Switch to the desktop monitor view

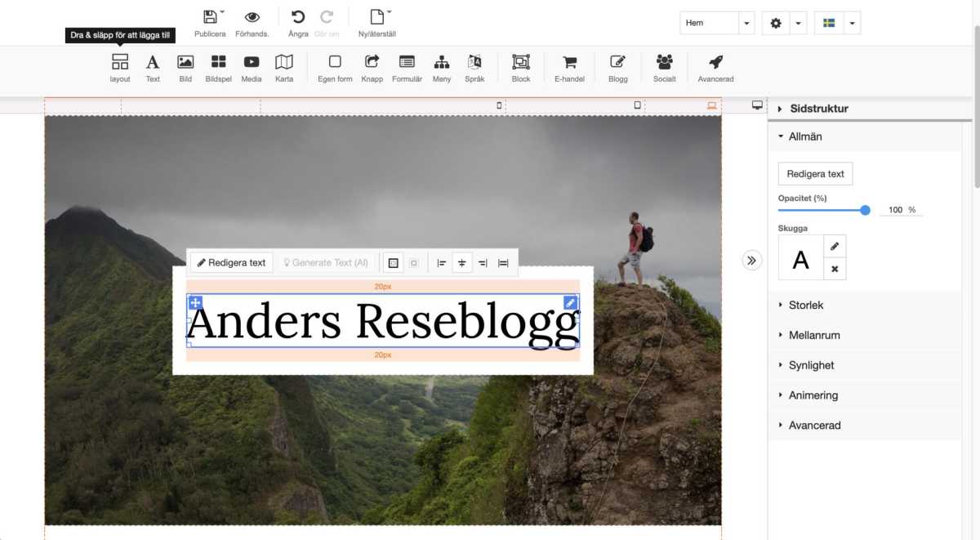tap(757, 105)
